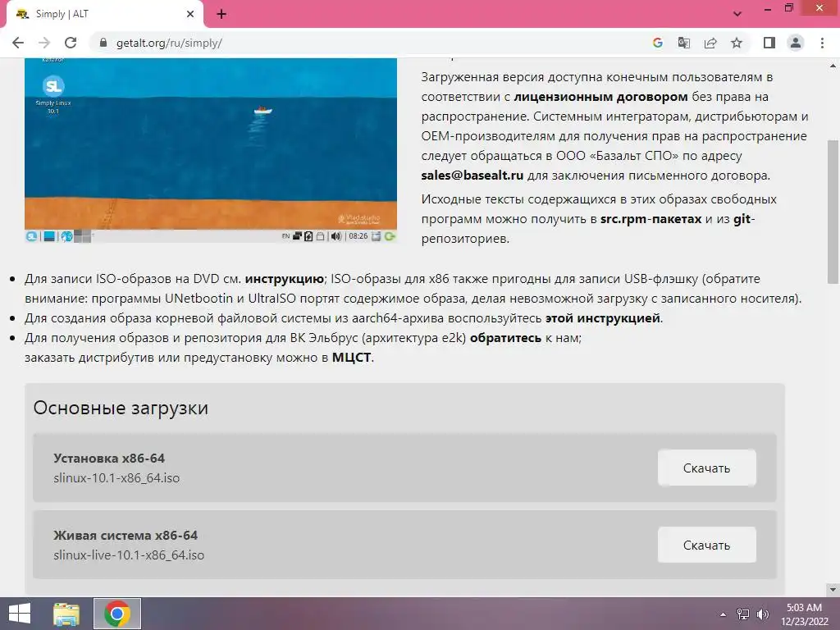The width and height of the screenshot is (840, 630).
Task: Select the Simply | ALT tab
Action: tap(104, 14)
